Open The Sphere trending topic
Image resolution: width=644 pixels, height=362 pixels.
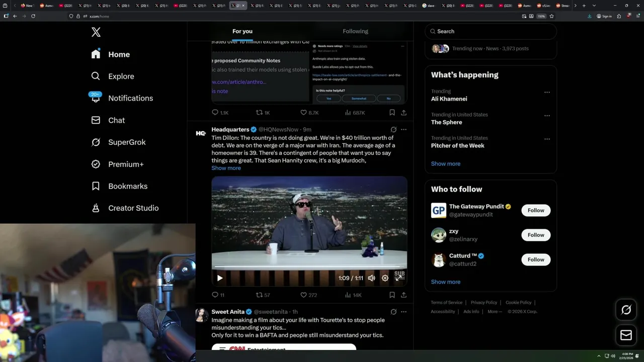pos(446,122)
